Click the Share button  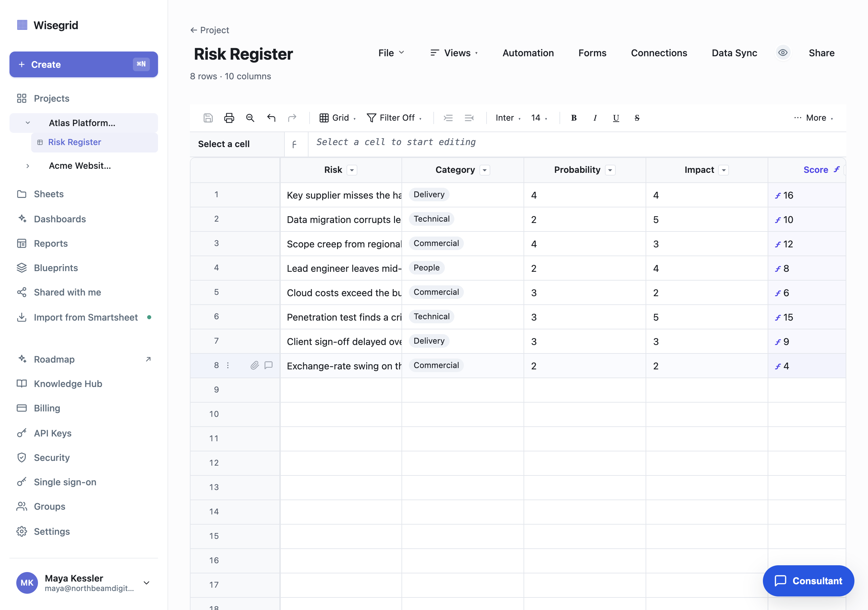821,53
